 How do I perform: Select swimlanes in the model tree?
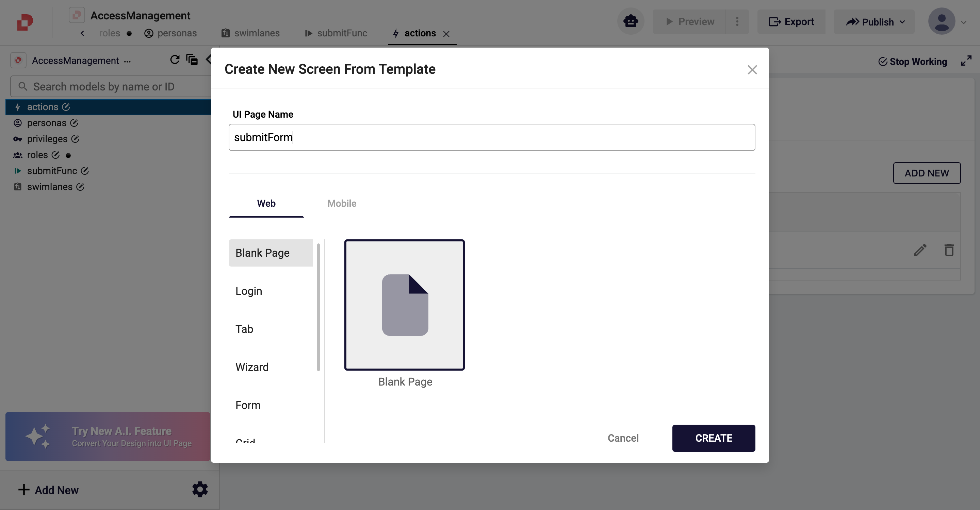tap(49, 187)
